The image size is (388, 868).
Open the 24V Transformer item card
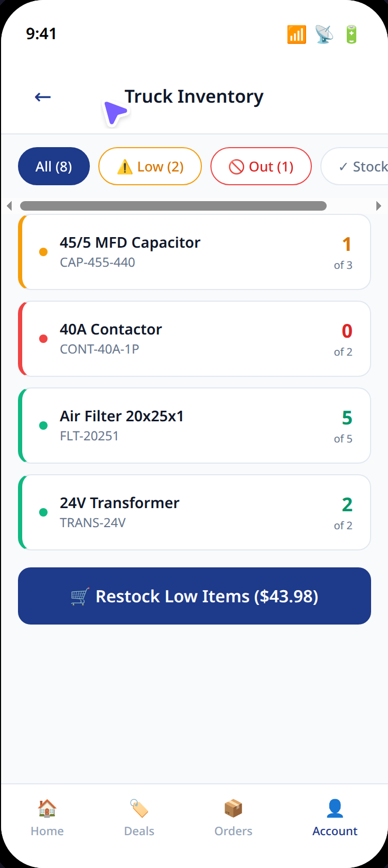click(x=194, y=512)
